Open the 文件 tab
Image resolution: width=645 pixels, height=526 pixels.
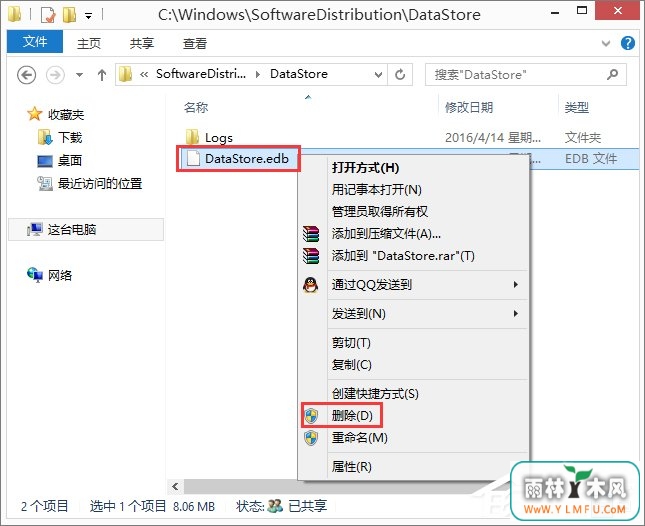pyautogui.click(x=35, y=42)
